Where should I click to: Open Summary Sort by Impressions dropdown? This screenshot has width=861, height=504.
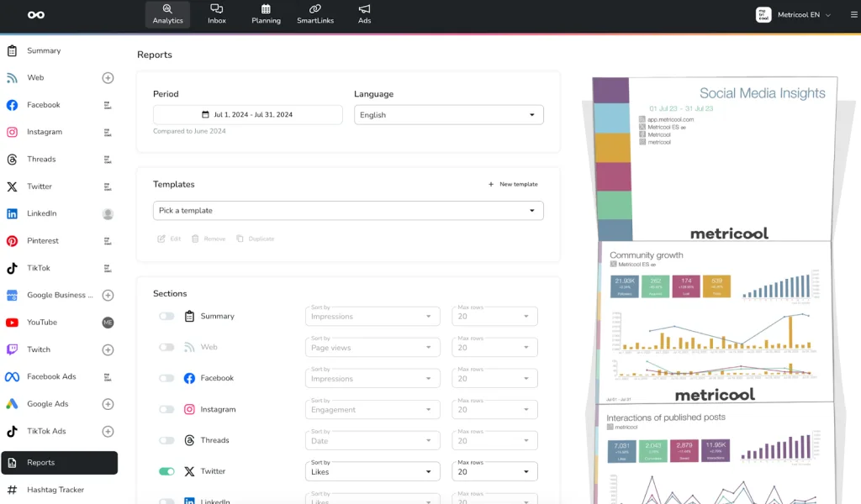pyautogui.click(x=372, y=317)
